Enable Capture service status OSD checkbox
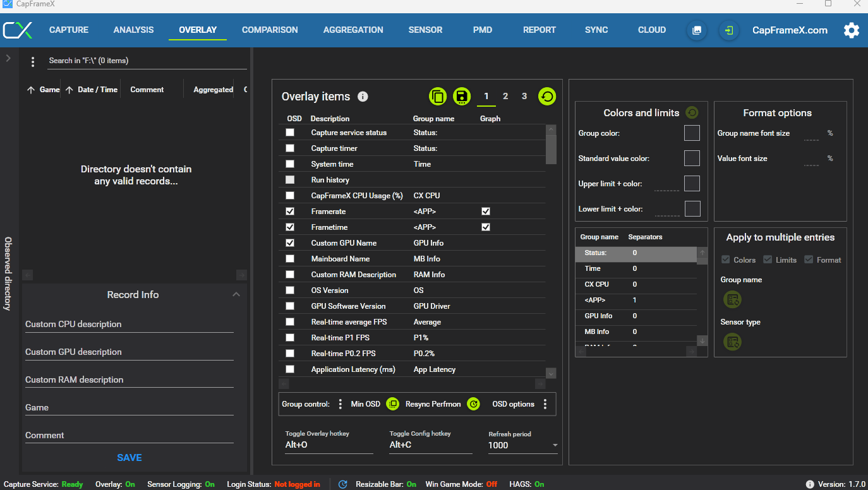The height and width of the screenshot is (490, 868). (290, 133)
